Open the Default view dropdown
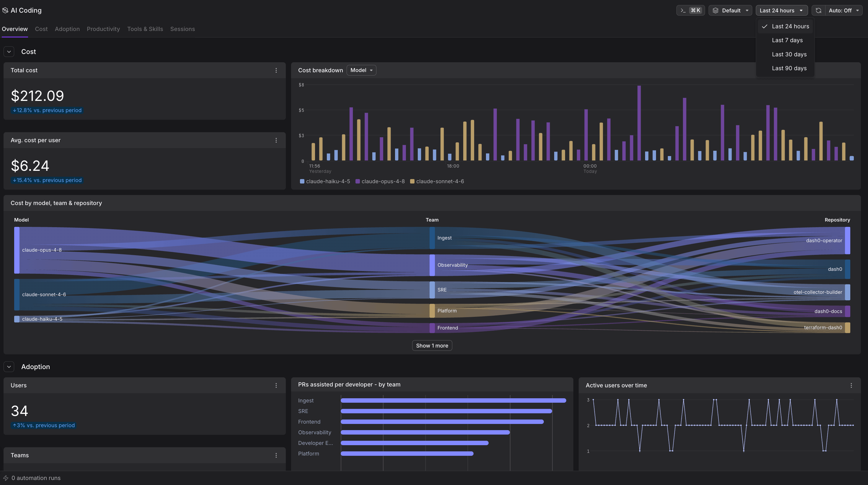The width and height of the screenshot is (868, 485). click(x=730, y=10)
